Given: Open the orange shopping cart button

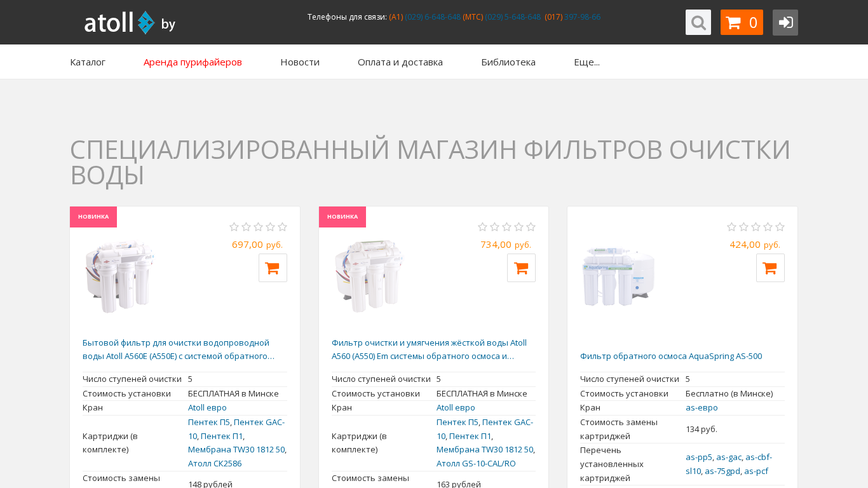Looking at the screenshot, I should [x=742, y=22].
